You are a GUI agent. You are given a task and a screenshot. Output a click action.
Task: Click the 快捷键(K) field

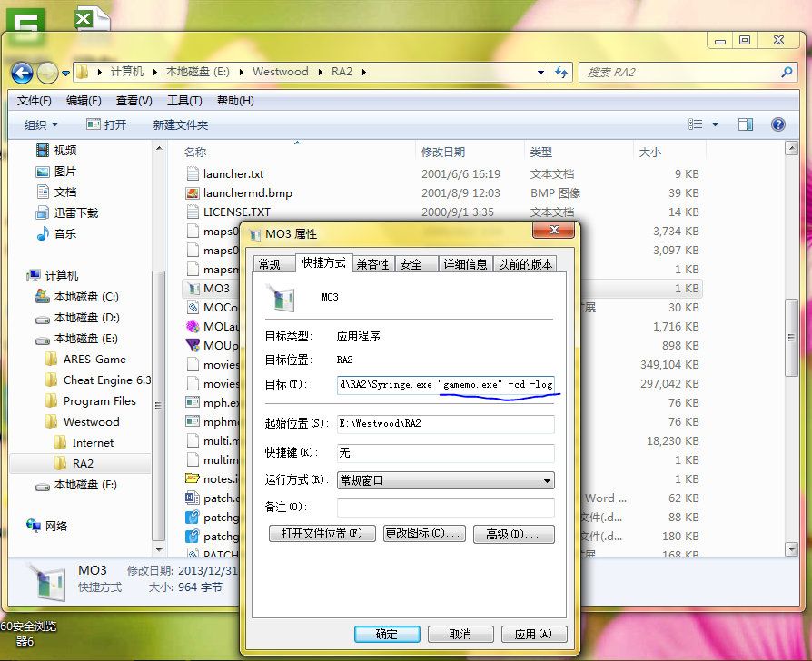[x=445, y=452]
